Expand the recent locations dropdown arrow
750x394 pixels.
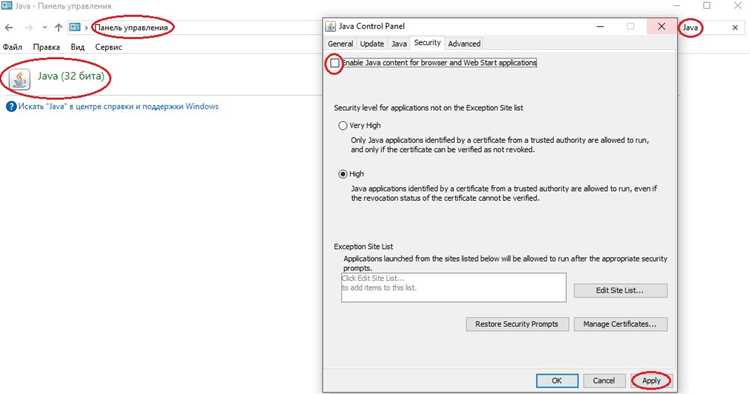(44, 28)
